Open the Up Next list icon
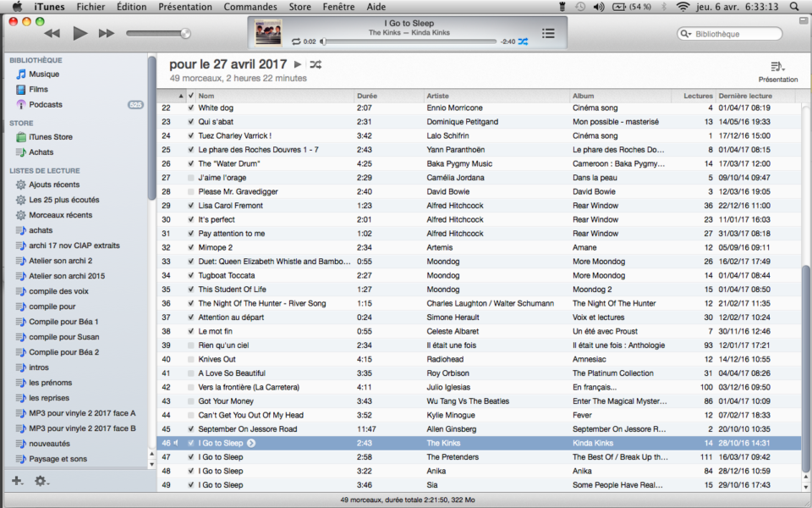The image size is (812, 508). tap(548, 34)
